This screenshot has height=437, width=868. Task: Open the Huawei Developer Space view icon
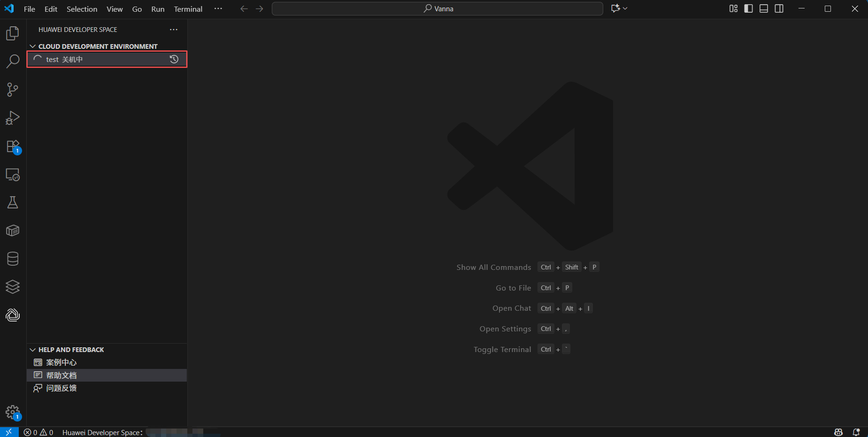tap(13, 315)
